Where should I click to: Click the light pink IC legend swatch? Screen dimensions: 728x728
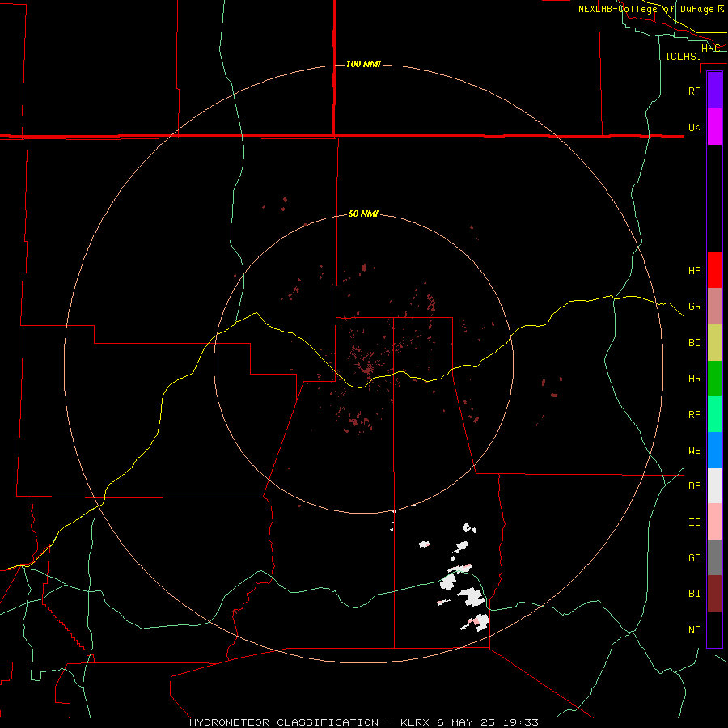[x=714, y=522]
